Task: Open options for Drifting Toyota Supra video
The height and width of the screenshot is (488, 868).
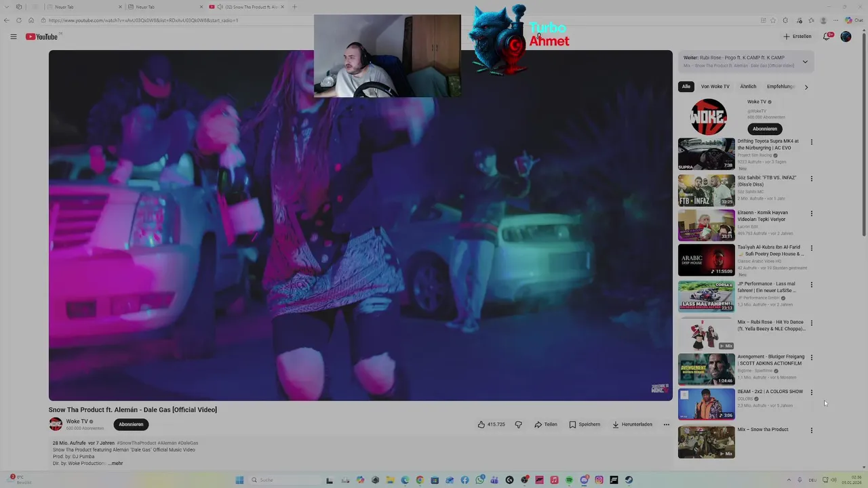Action: (812, 142)
